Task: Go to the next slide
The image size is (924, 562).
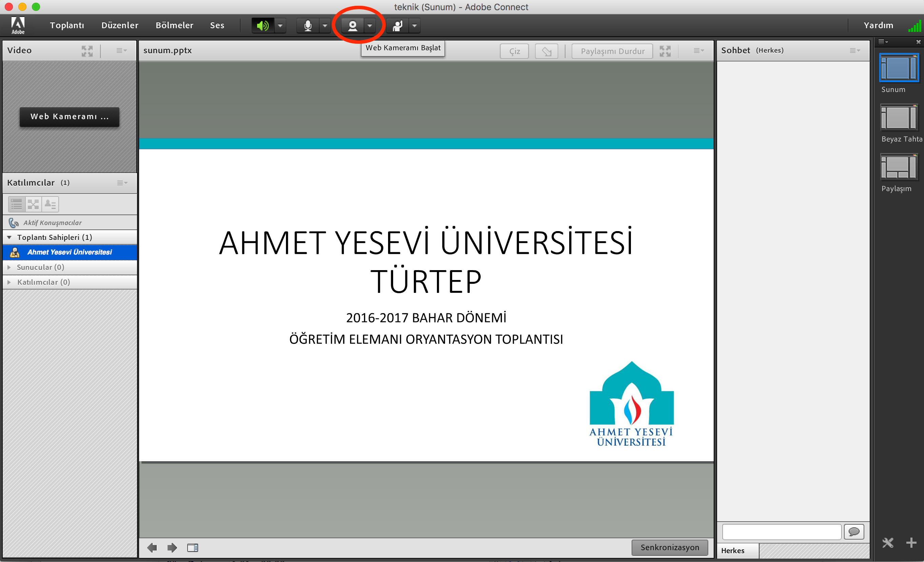Action: pyautogui.click(x=172, y=548)
